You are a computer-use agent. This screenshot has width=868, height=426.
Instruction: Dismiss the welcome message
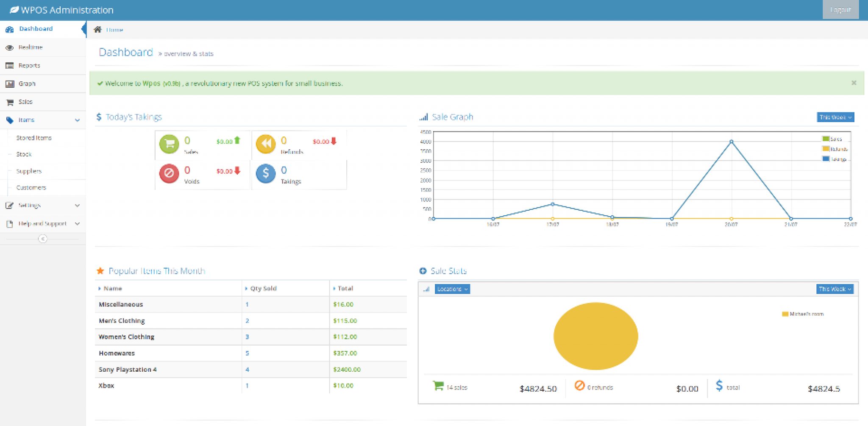[854, 83]
